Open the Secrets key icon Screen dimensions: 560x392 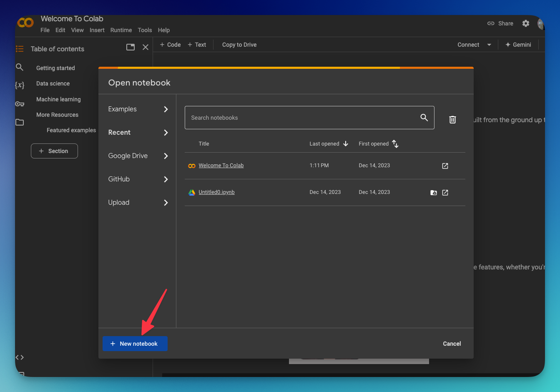20,104
